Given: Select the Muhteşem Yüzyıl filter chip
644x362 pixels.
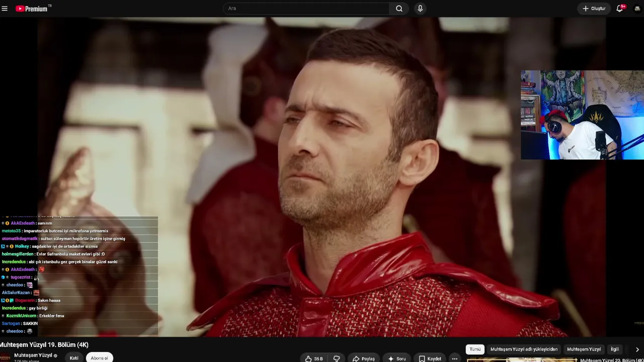Looking at the screenshot, I should tap(584, 349).
